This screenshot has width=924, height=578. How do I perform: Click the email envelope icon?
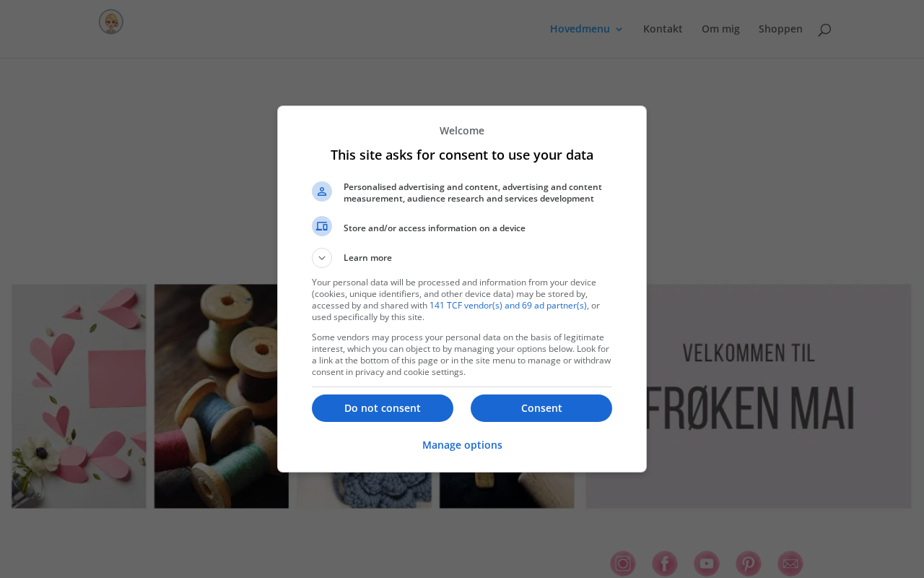[x=790, y=564]
